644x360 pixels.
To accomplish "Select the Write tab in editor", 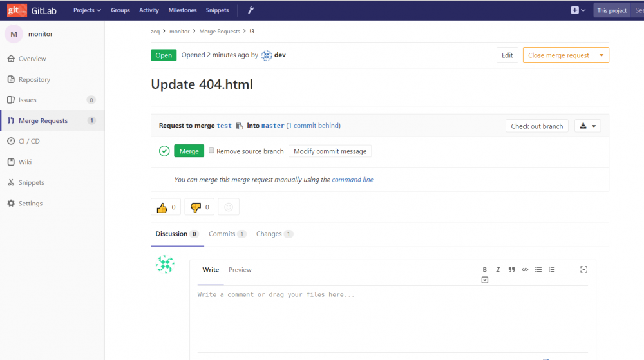I will (x=211, y=270).
